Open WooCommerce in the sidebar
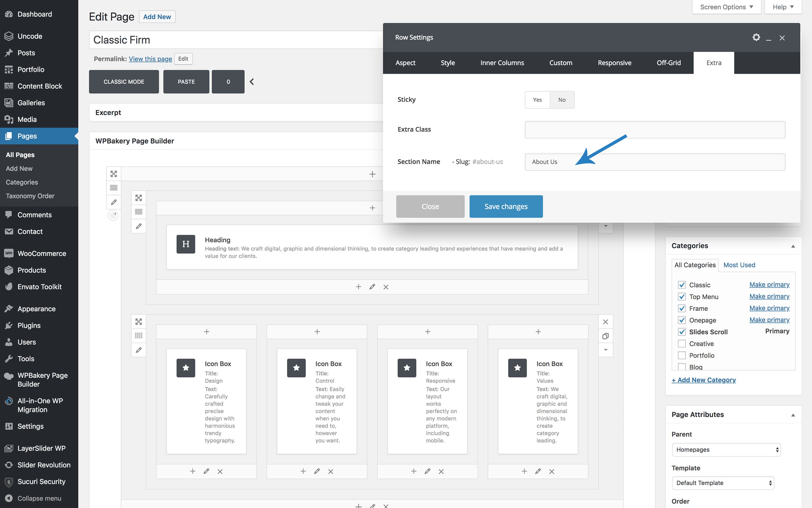Viewport: 812px width, 508px height. [x=42, y=253]
